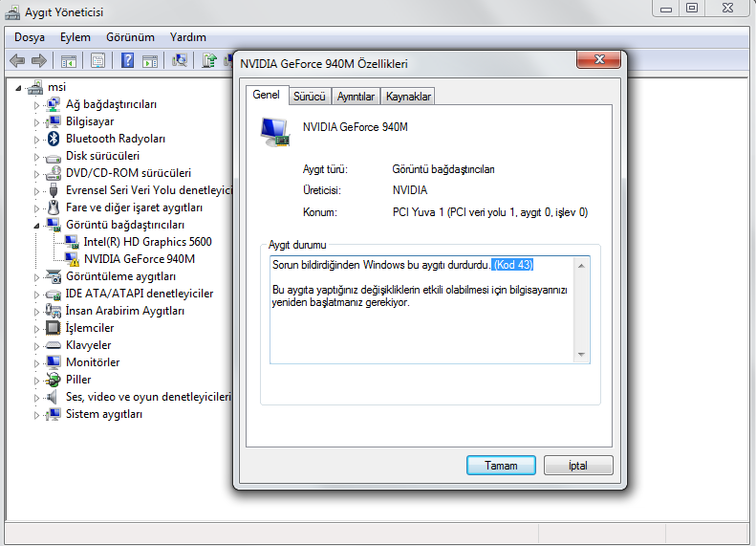Click the Tamam button
Viewport: 756px width, 546px height.
[501, 466]
